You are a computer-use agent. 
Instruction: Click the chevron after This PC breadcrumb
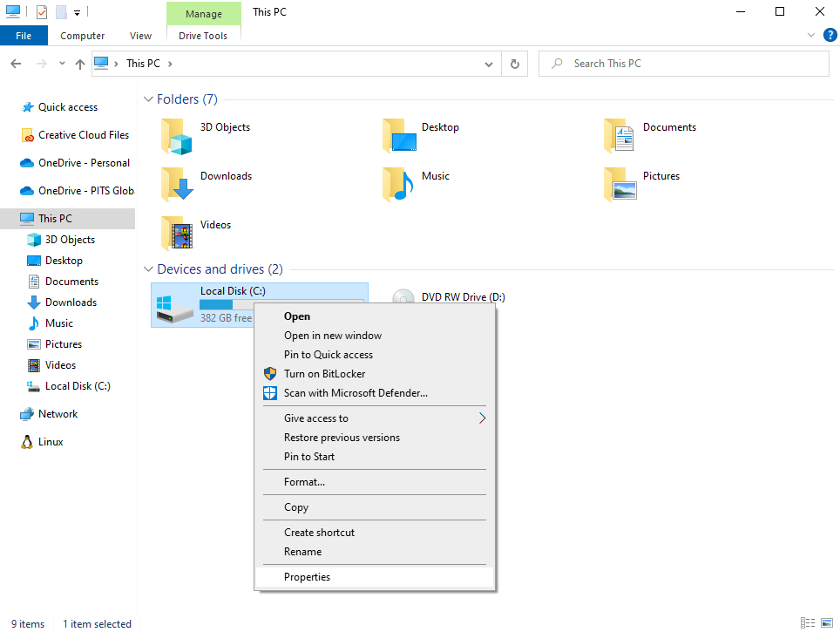point(171,64)
